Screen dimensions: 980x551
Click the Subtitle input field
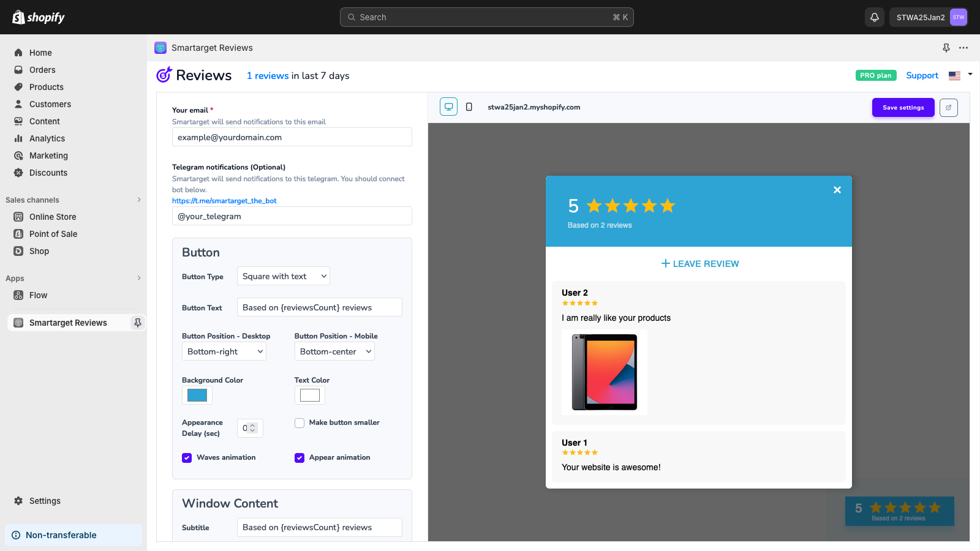point(320,527)
